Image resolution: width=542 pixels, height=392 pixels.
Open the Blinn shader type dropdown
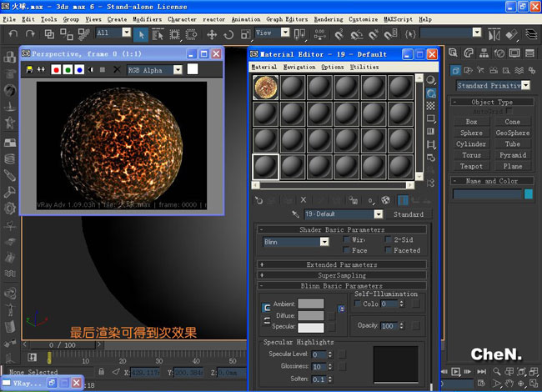tap(324, 242)
